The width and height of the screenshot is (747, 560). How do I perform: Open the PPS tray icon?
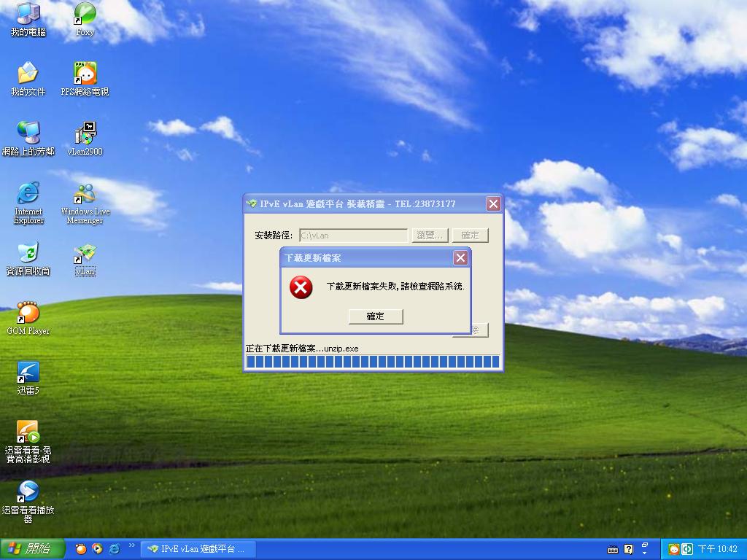(673, 550)
